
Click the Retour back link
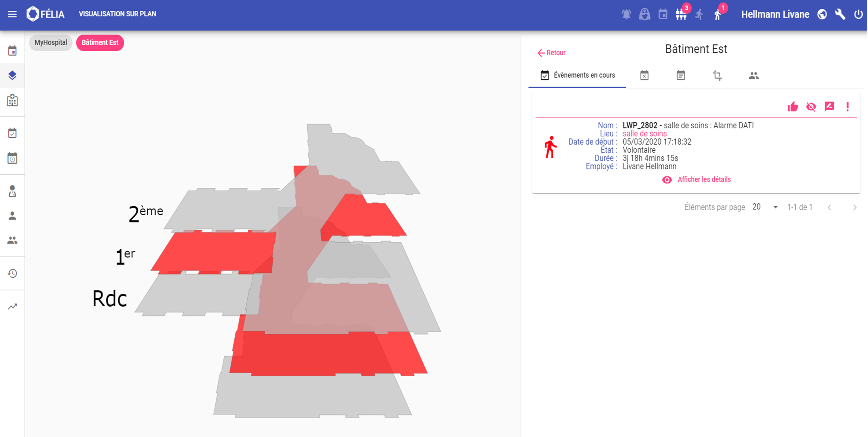(x=551, y=53)
